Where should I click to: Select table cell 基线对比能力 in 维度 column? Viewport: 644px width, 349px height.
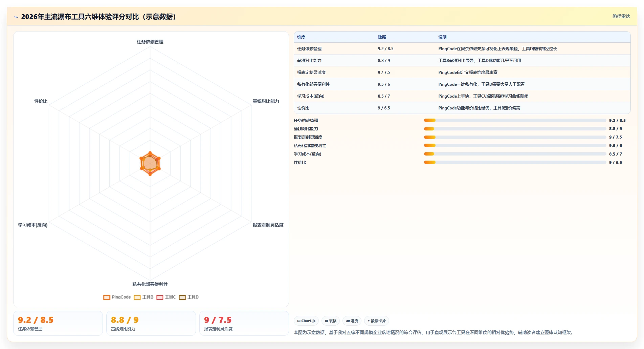pyautogui.click(x=309, y=61)
